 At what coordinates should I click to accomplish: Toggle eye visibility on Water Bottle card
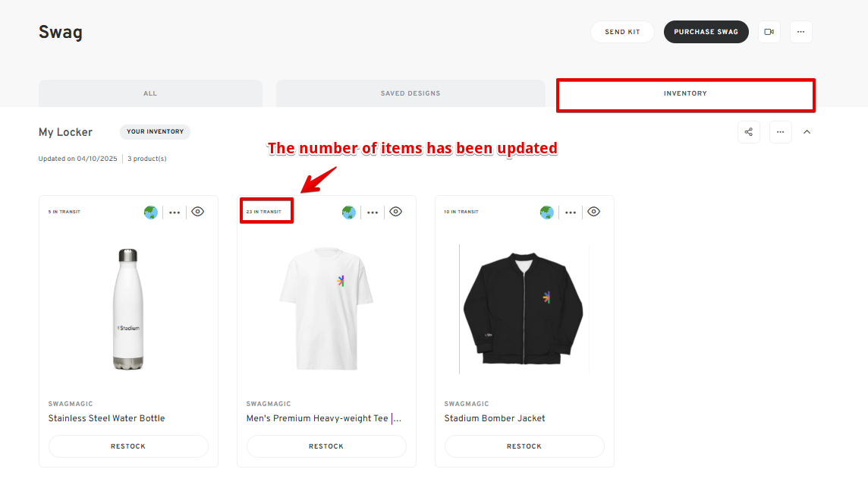coord(197,212)
